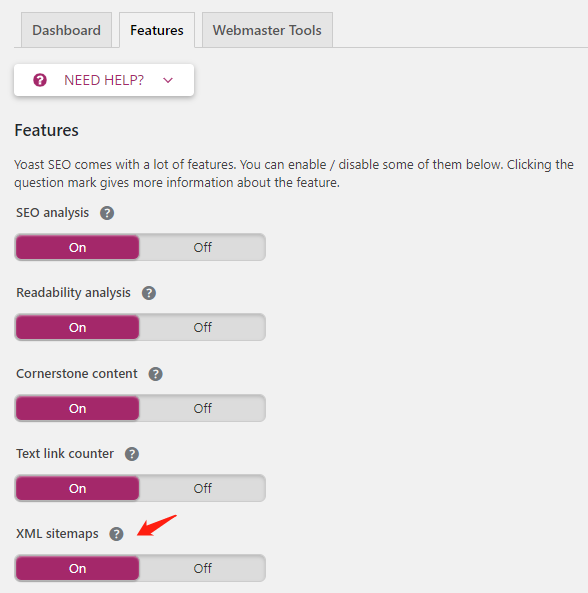Set XML sitemaps to Off
588x593 pixels.
coord(202,568)
